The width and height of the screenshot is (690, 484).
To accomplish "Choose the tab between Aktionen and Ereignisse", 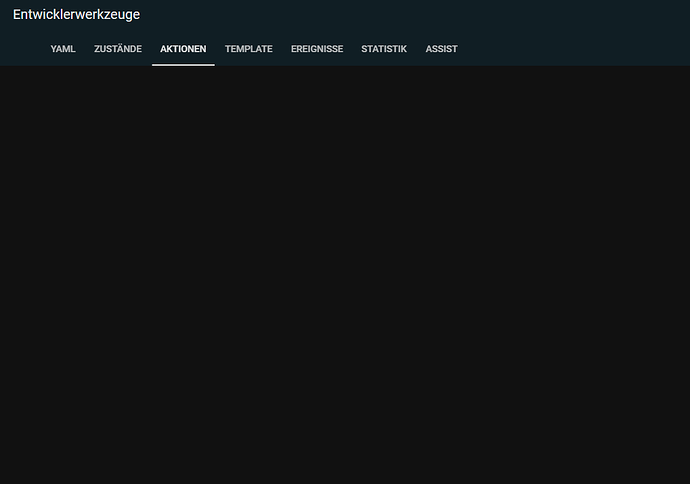I will 248,49.
